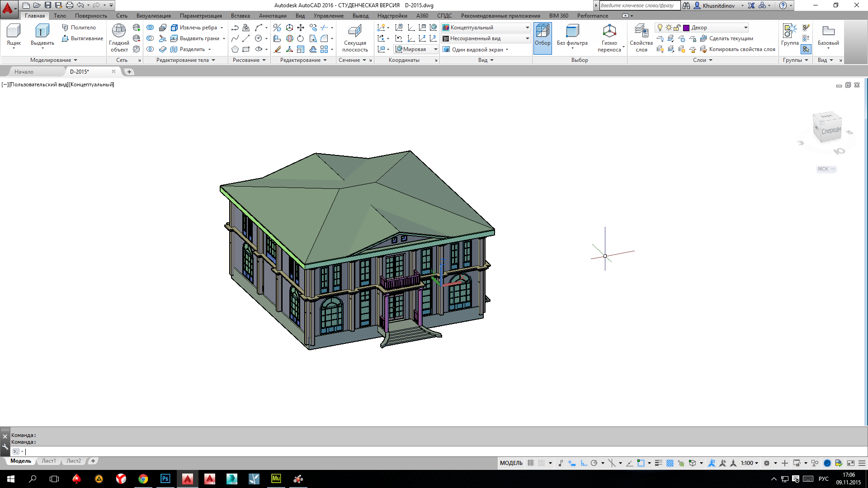This screenshot has width=868, height=488.
Task: Click the command line wrench customize icon
Action: coord(5,446)
